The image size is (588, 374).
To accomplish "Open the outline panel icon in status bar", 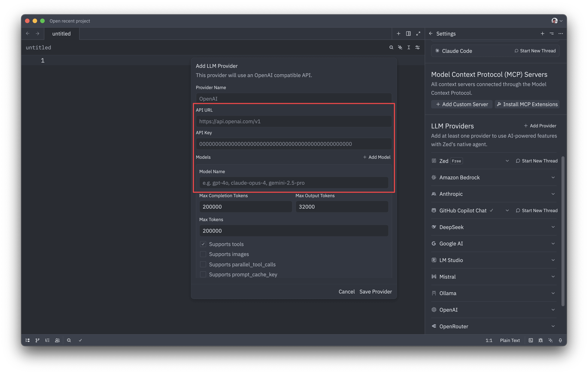I will click(47, 340).
